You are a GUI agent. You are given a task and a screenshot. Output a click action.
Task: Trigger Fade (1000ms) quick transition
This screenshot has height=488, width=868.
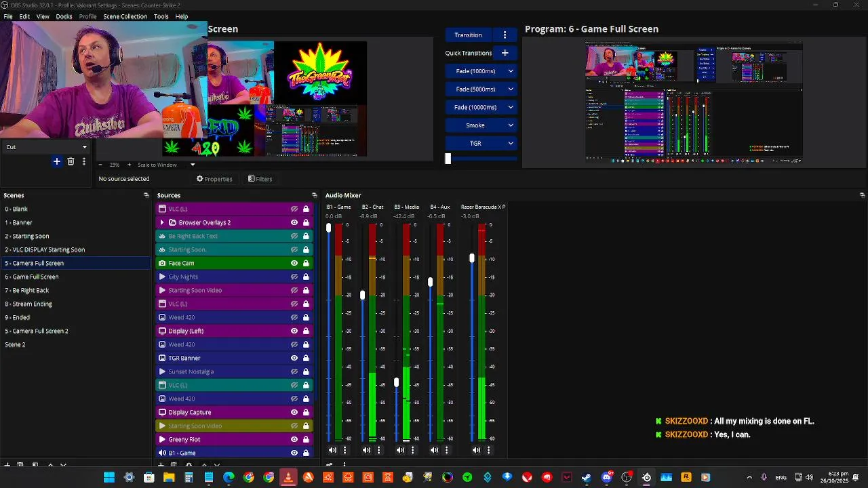(475, 71)
